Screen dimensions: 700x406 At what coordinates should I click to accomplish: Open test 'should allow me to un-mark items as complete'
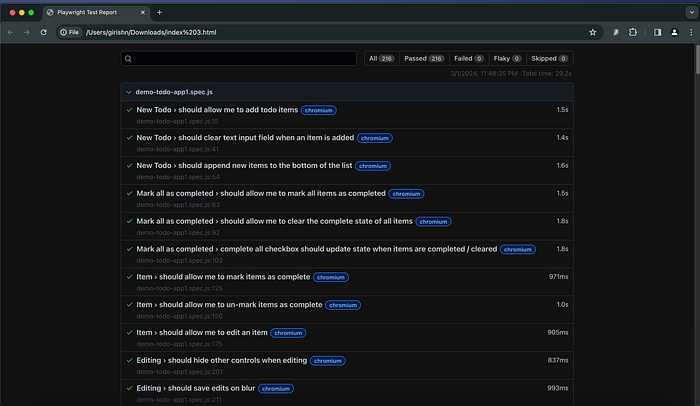(229, 305)
